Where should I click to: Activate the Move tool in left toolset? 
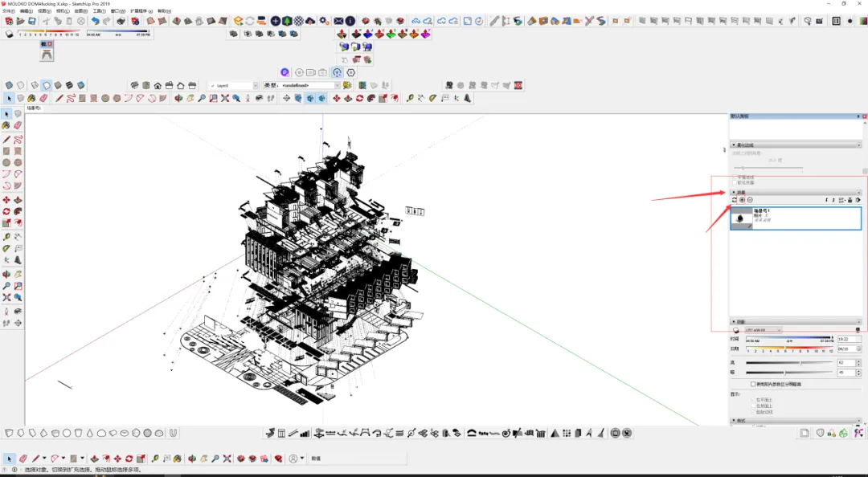point(6,200)
